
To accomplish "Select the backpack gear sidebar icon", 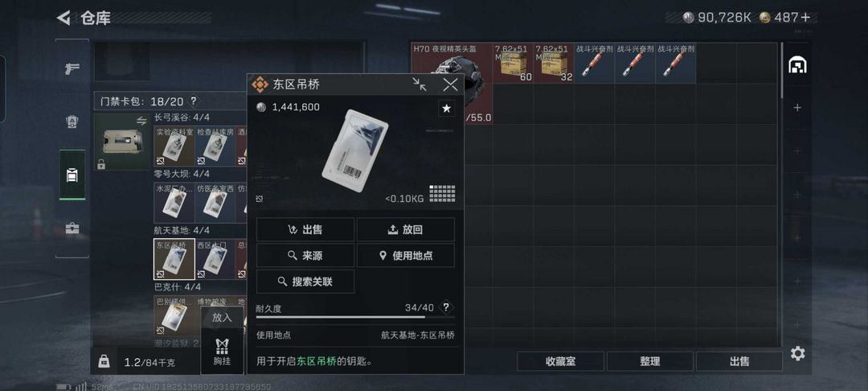I will coord(72,121).
